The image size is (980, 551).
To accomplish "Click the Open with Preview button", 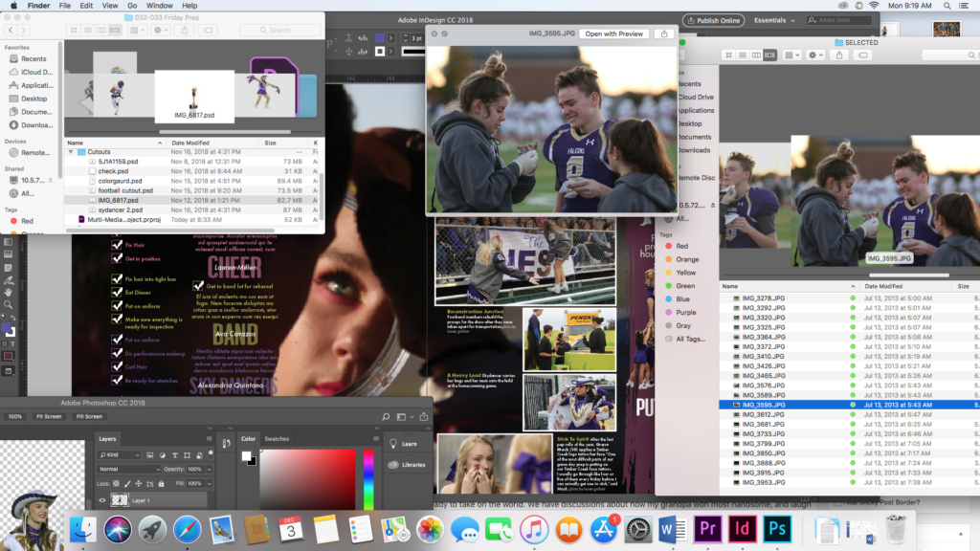I will (x=613, y=33).
